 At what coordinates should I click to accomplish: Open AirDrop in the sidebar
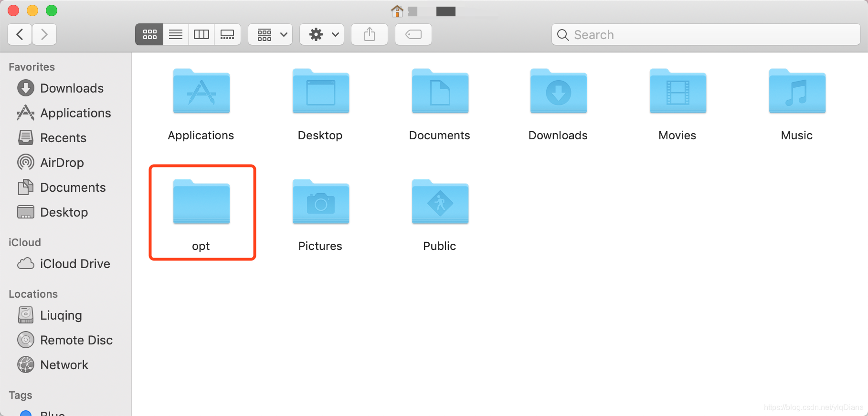51,163
